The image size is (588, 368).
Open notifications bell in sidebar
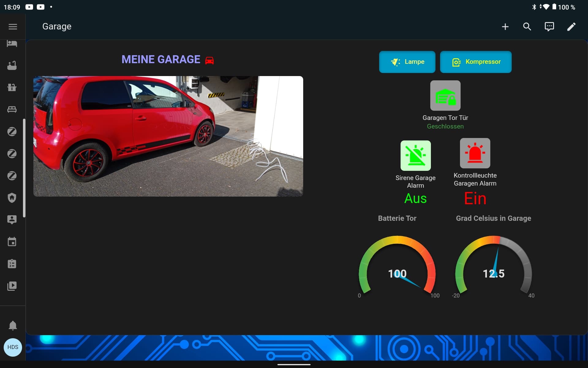[x=13, y=325]
